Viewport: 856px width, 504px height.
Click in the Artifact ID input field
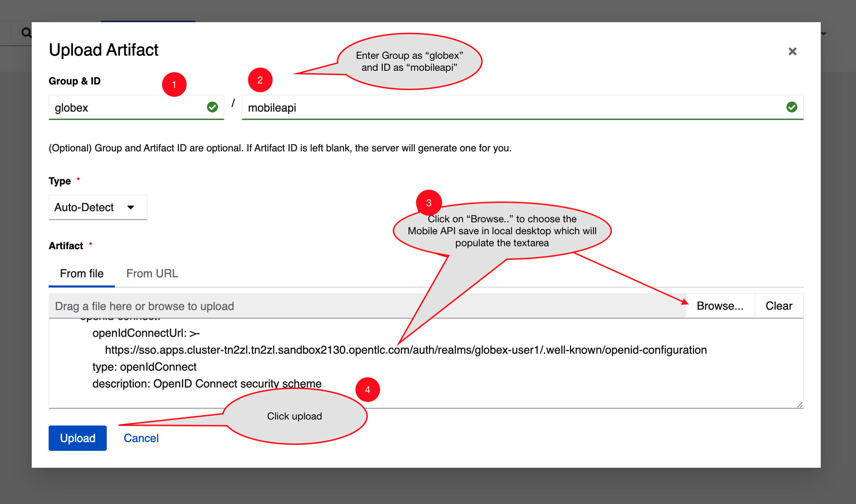tap(521, 108)
